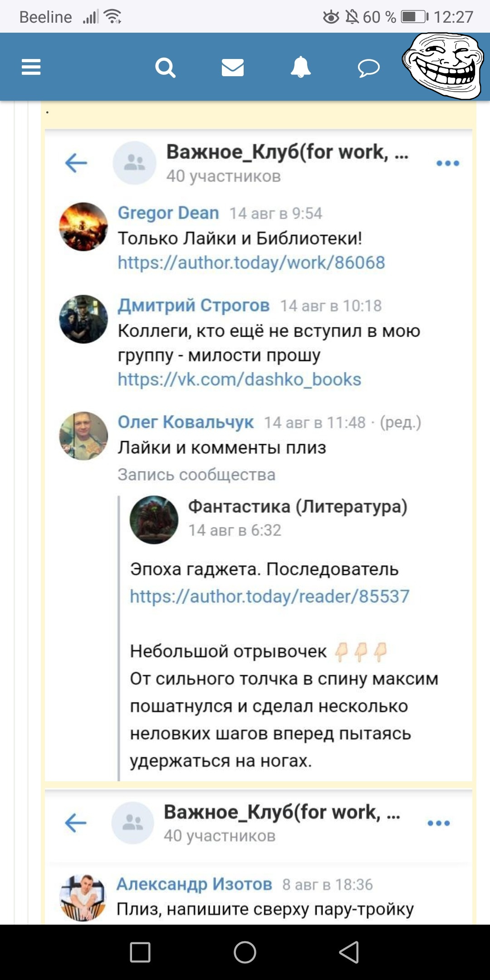Open notifications bell
The height and width of the screenshot is (980, 490).
pyautogui.click(x=300, y=68)
